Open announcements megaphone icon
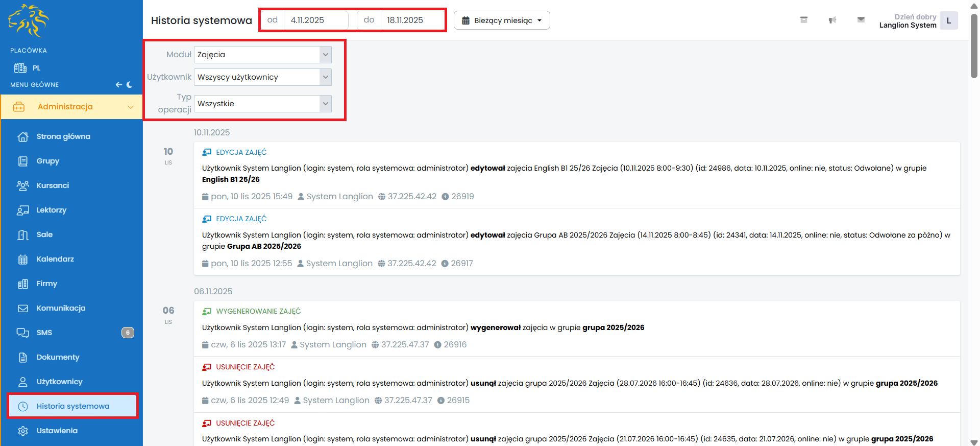Image resolution: width=980 pixels, height=446 pixels. 832,20
